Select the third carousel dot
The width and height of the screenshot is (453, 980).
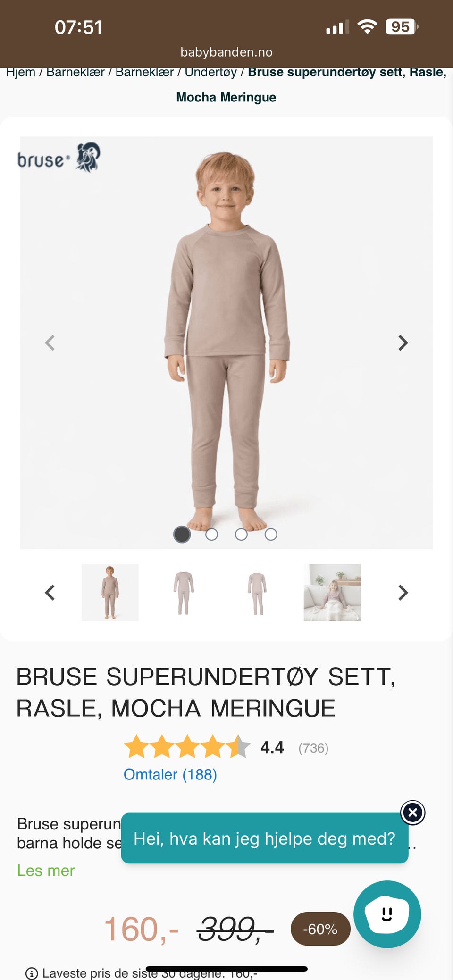click(x=241, y=534)
